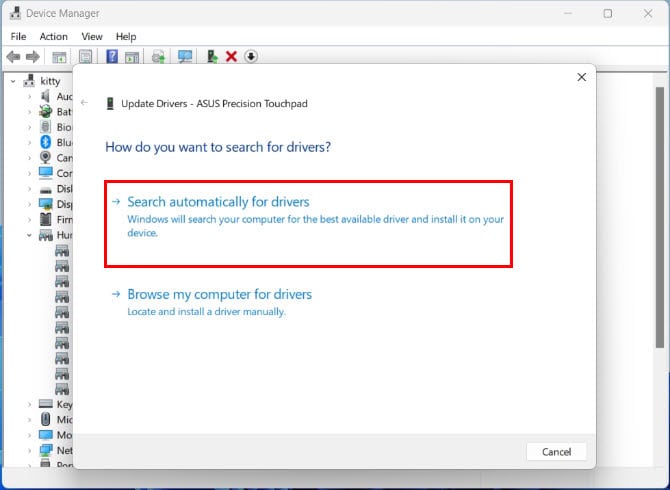Click the back arrow in Update Drivers dialog
The width and height of the screenshot is (670, 490).
85,103
